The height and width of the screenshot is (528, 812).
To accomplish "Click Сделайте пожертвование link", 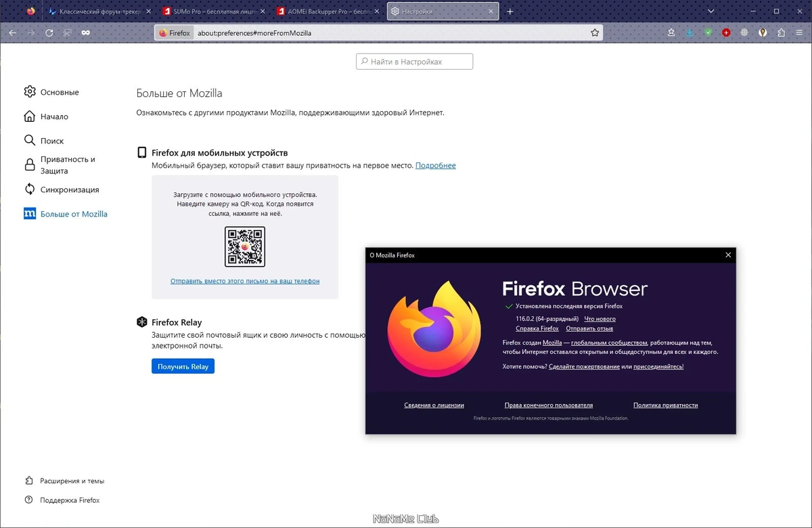I will point(584,366).
